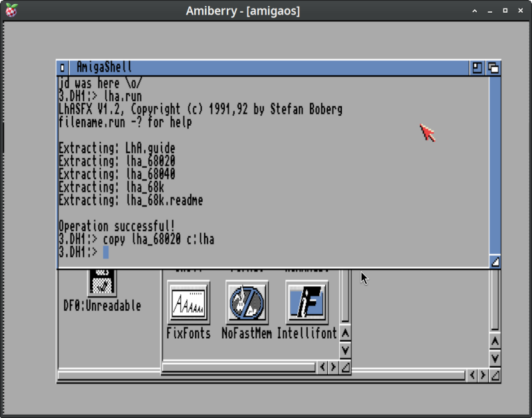This screenshot has width=532, height=418.
Task: Click the Amiberry raspberry app icon
Action: tap(11, 11)
